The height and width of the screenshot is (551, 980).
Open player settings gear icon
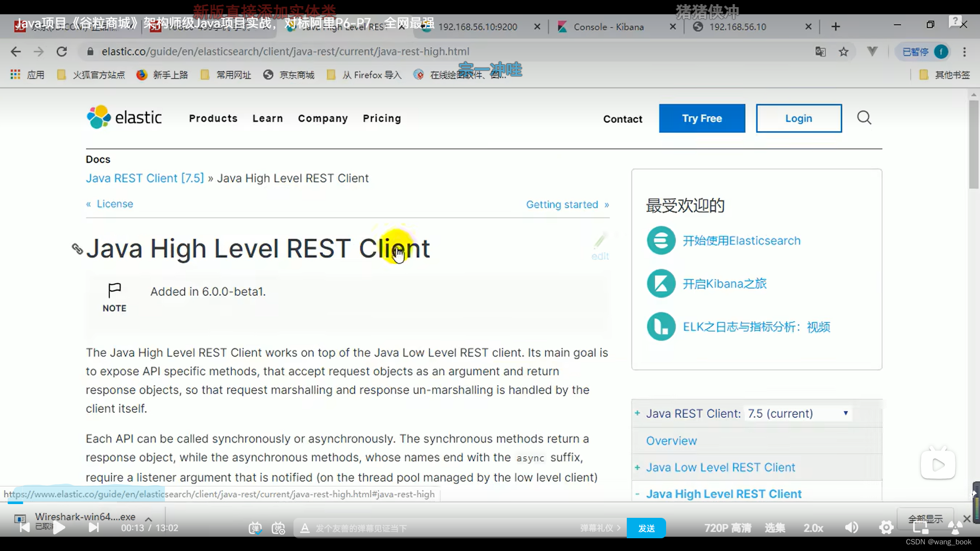(886, 528)
